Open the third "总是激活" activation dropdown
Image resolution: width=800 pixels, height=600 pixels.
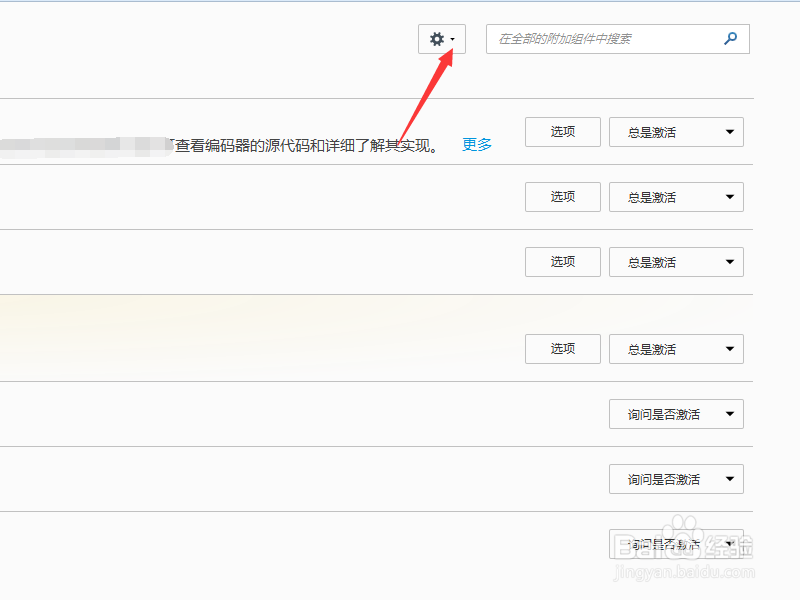[676, 261]
